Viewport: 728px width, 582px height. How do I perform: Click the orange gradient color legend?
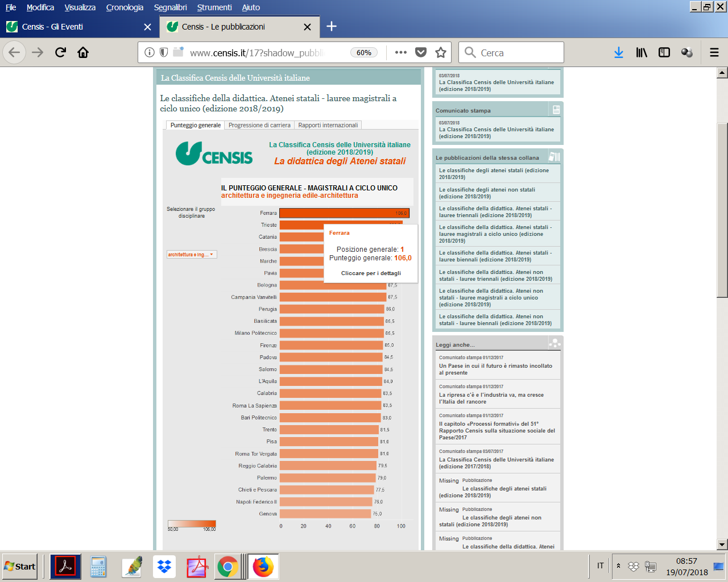click(192, 523)
